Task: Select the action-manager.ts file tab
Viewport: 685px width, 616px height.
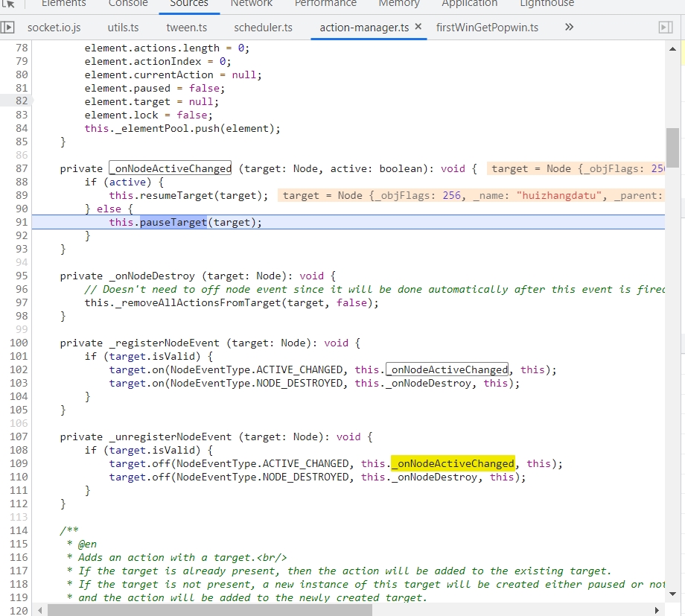Action: (x=364, y=28)
